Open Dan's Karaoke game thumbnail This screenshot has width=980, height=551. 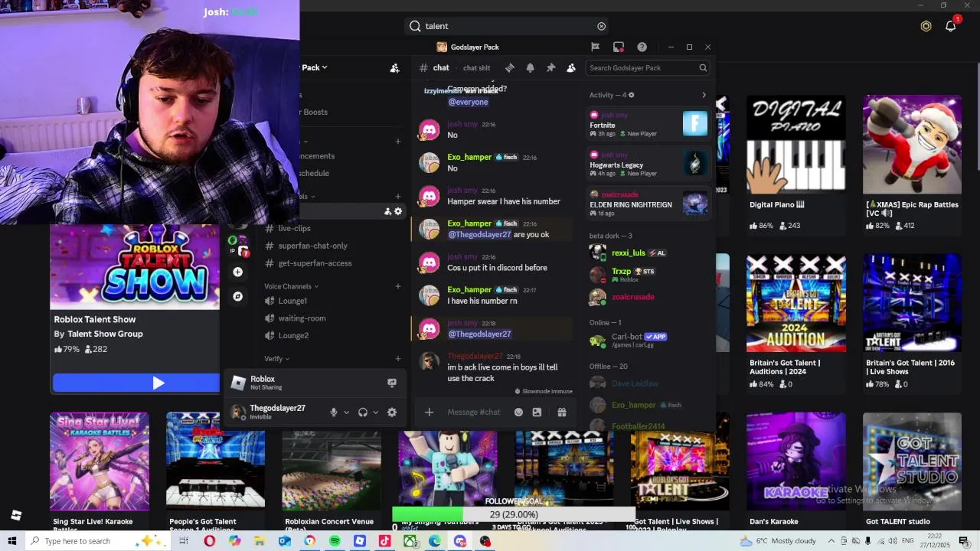(796, 462)
